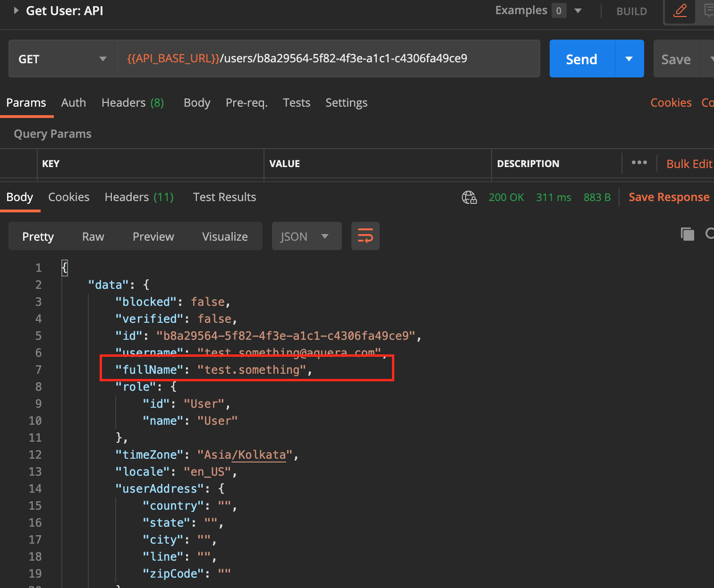Click the search icon in response
Viewport: 714px width, 588px height.
tap(710, 234)
